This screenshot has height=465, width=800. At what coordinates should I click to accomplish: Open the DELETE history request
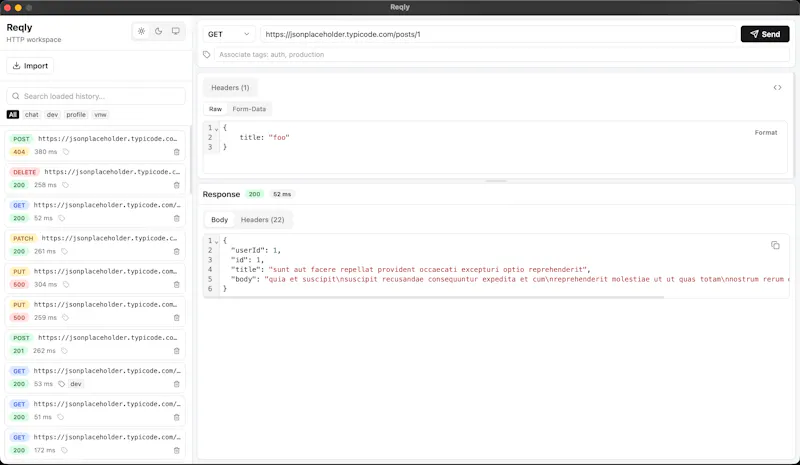click(95, 179)
